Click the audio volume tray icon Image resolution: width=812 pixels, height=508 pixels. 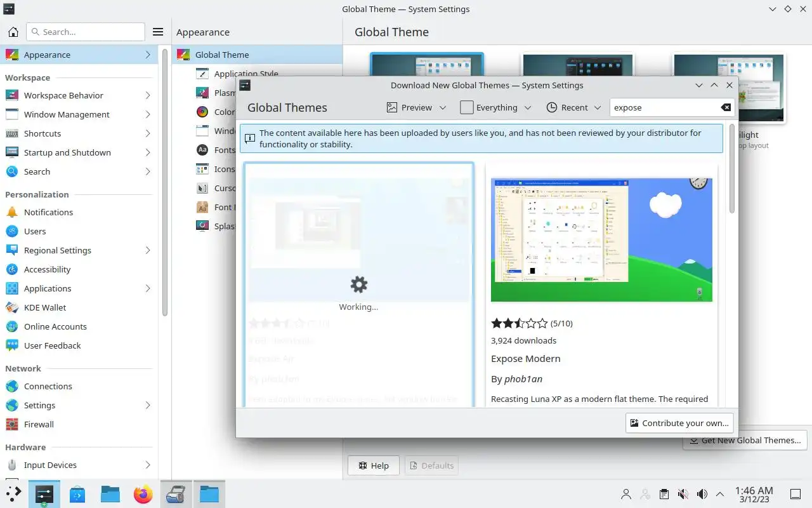(x=702, y=494)
